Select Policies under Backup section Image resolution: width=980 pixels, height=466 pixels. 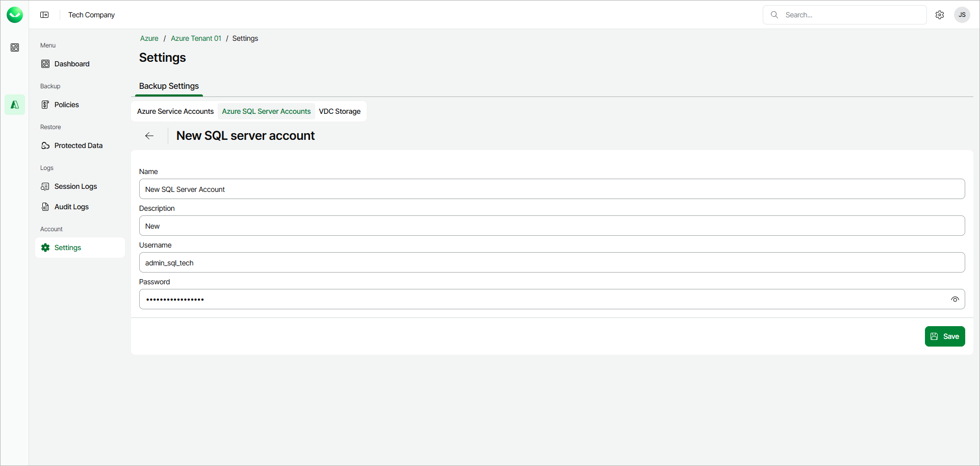[x=66, y=104]
